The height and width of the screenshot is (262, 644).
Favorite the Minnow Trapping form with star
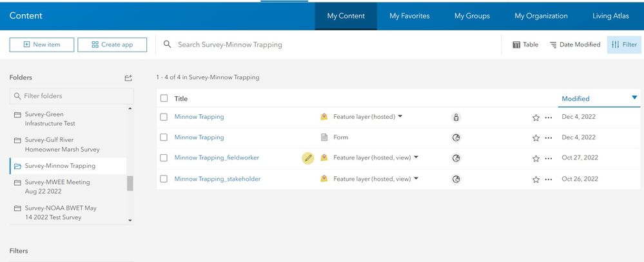click(x=536, y=137)
